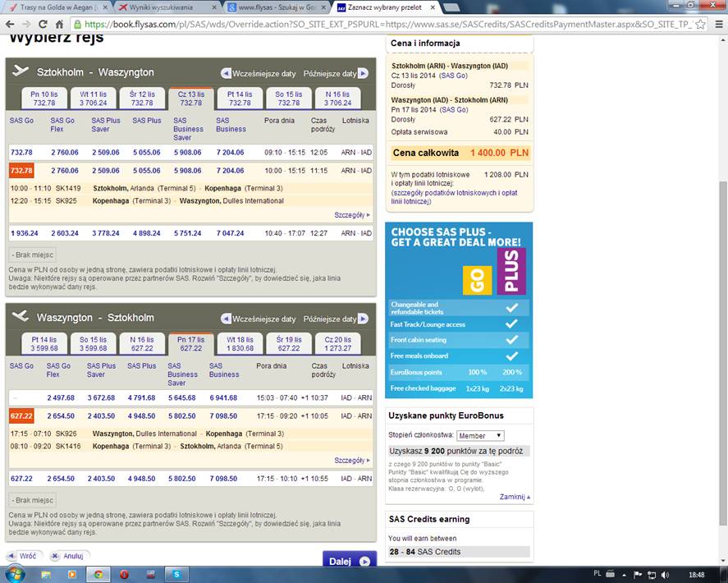Click later dates arrow for Sztokholm - Waszyngton
This screenshot has width=728, height=583.
click(363, 73)
